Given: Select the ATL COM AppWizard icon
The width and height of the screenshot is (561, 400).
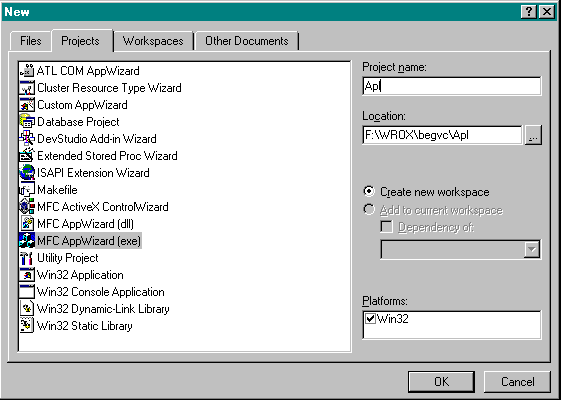Looking at the screenshot, I should pyautogui.click(x=27, y=71).
